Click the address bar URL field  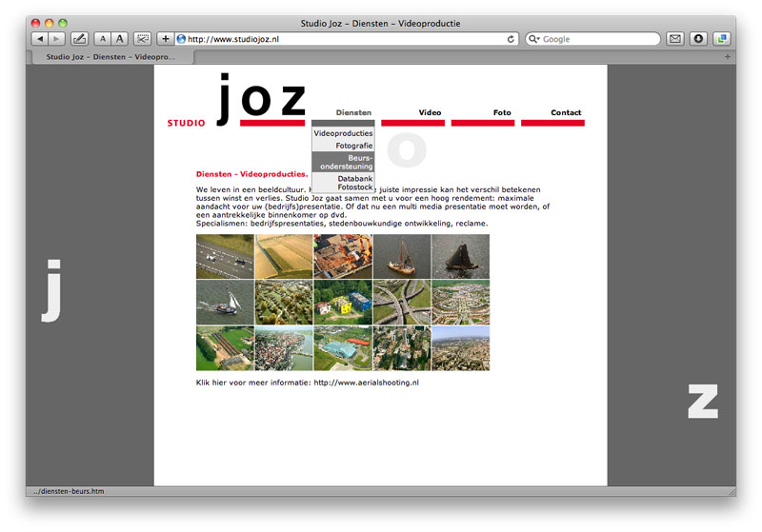click(x=346, y=39)
